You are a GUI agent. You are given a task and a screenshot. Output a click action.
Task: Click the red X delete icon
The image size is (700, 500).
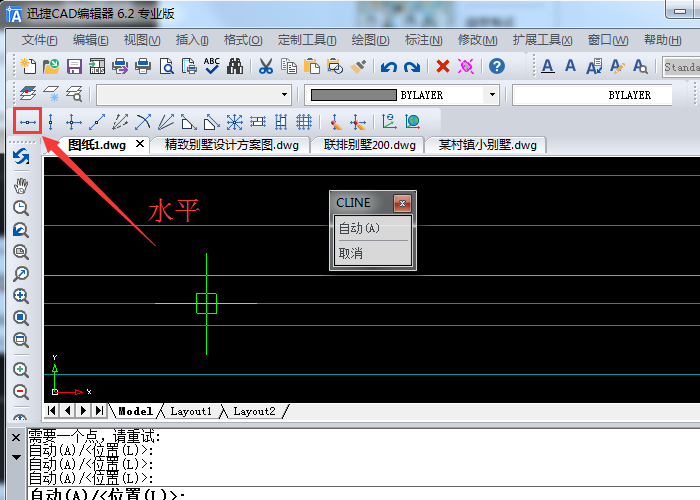[x=442, y=66]
